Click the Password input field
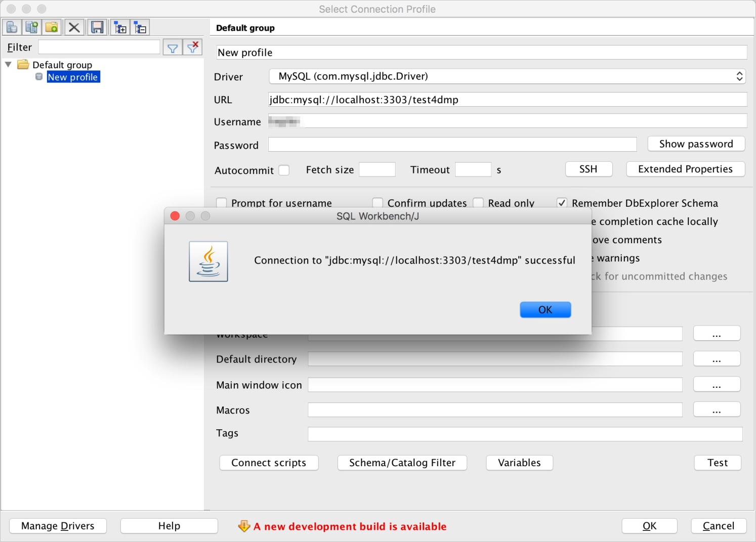Viewport: 756px width, 542px height. pos(452,145)
